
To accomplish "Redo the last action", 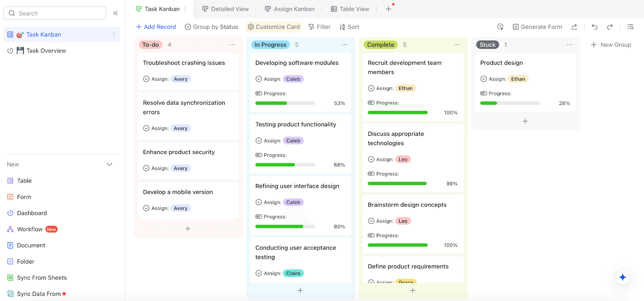I will (x=610, y=27).
